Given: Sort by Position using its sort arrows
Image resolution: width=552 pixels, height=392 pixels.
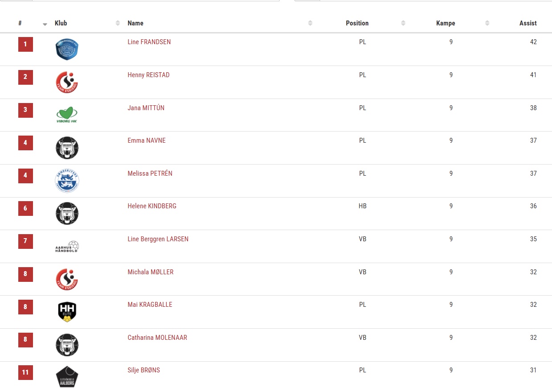Looking at the screenshot, I should point(403,23).
